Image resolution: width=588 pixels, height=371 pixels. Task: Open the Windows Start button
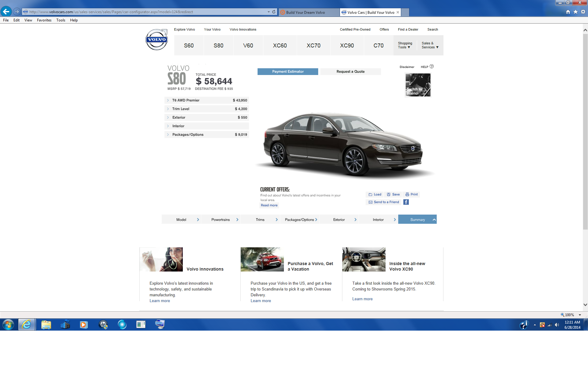pyautogui.click(x=8, y=324)
